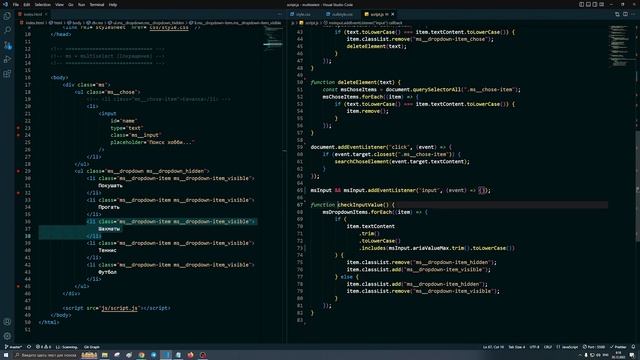Click the Git Graph status bar button
The width and height of the screenshot is (640, 360).
click(x=91, y=347)
